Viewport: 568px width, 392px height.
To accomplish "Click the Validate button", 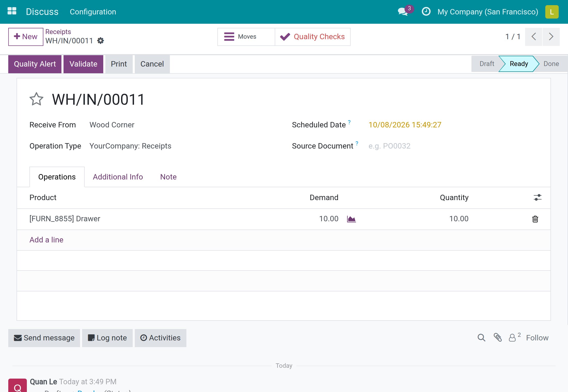I will point(83,64).
